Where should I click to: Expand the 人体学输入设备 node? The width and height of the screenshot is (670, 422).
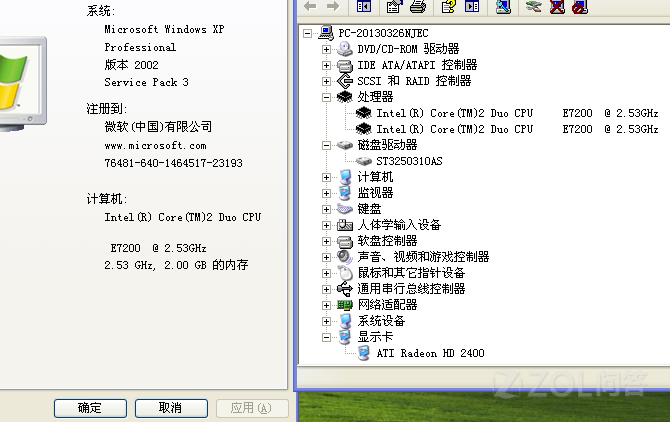326,225
